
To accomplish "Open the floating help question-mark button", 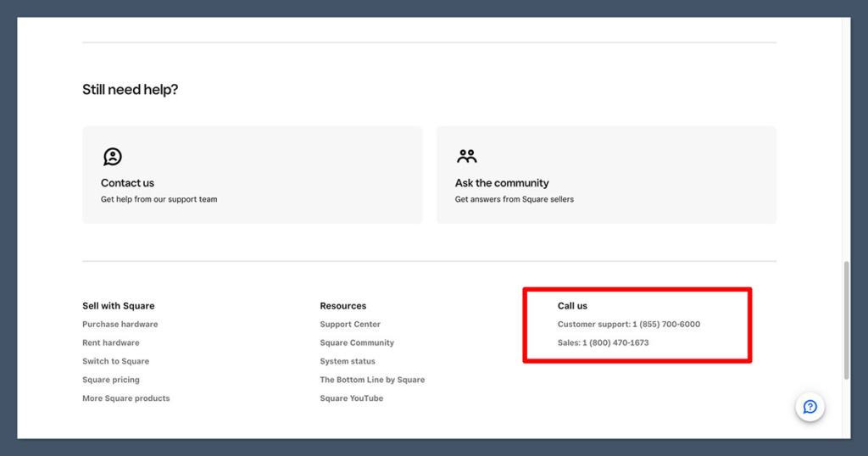I will pyautogui.click(x=810, y=407).
